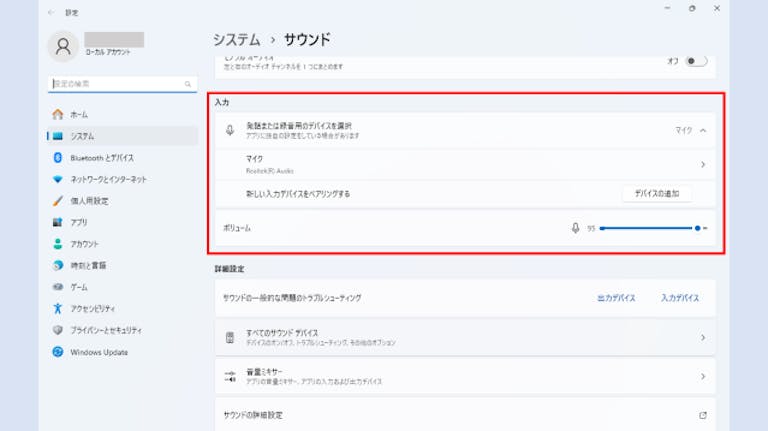The width and height of the screenshot is (768, 431).
Task: Open マイク properties via right chevron
Action: (x=703, y=165)
